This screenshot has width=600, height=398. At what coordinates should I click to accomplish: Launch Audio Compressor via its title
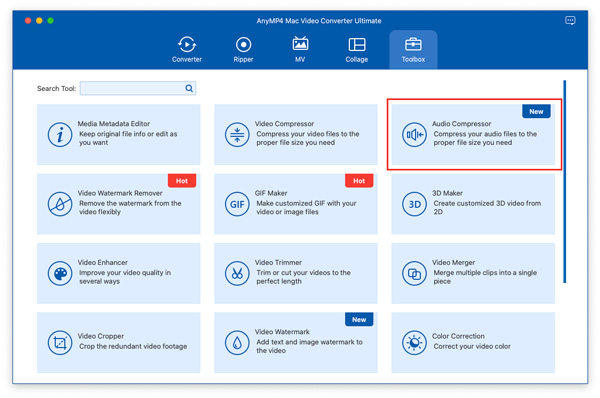(x=461, y=124)
